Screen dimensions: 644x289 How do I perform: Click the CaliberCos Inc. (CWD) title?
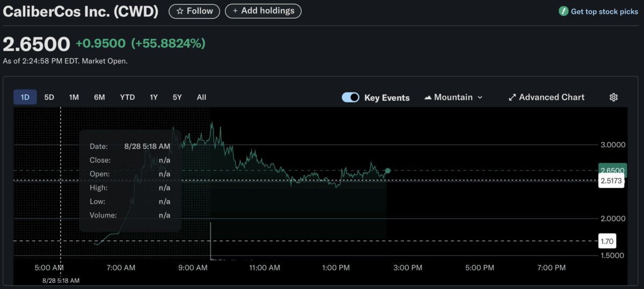pos(80,11)
